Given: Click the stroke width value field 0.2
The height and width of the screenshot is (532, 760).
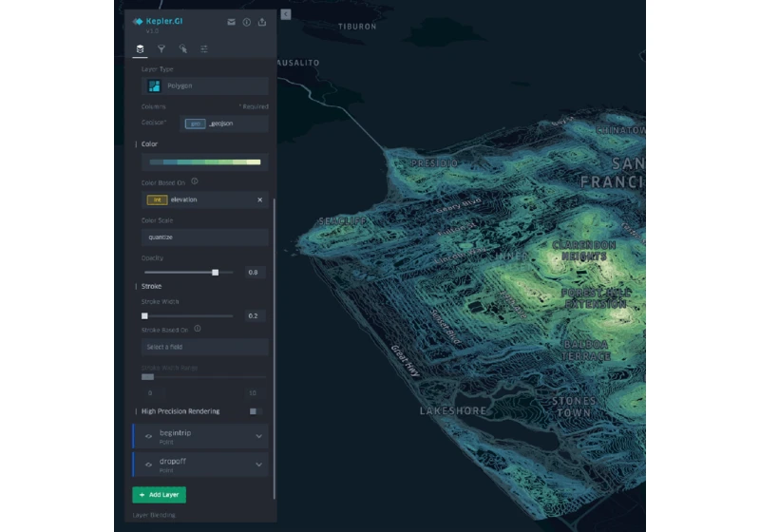Looking at the screenshot, I should [253, 316].
